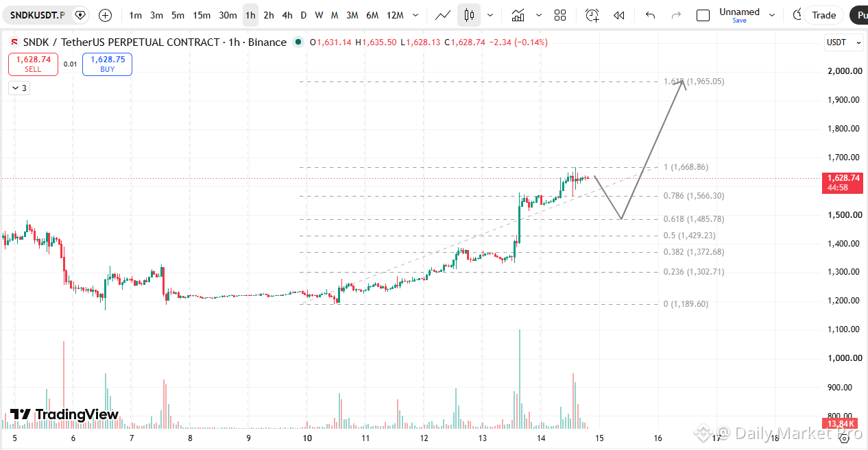Click the SNDK symbol logo in legend
Screen dimensions: 868x450
pyautogui.click(x=14, y=42)
